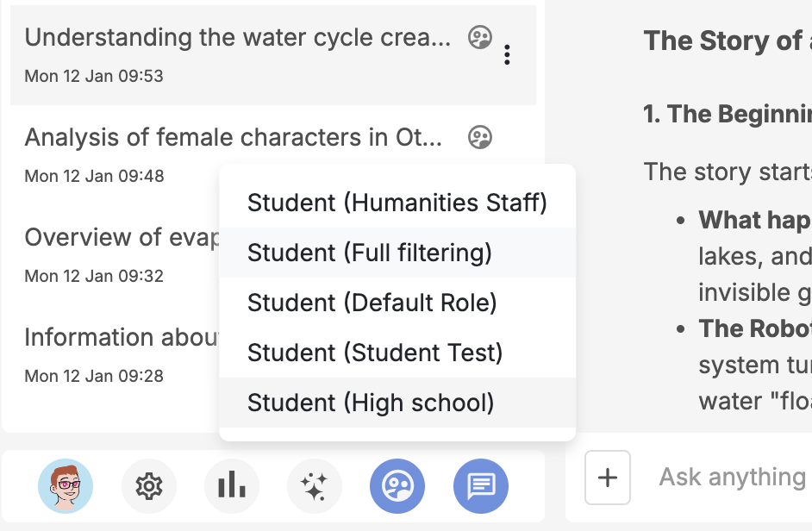The height and width of the screenshot is (531, 812).
Task: Open the bar chart analytics icon
Action: (232, 486)
